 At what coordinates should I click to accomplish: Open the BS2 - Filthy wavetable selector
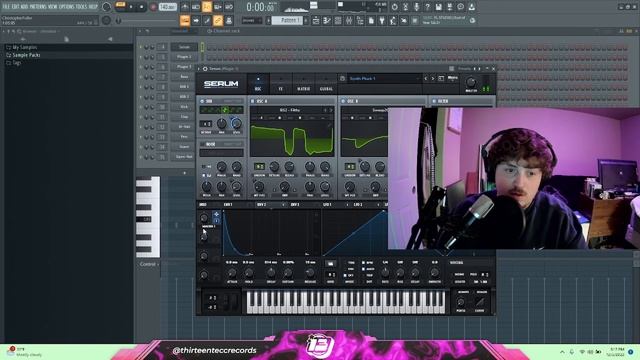[x=289, y=110]
